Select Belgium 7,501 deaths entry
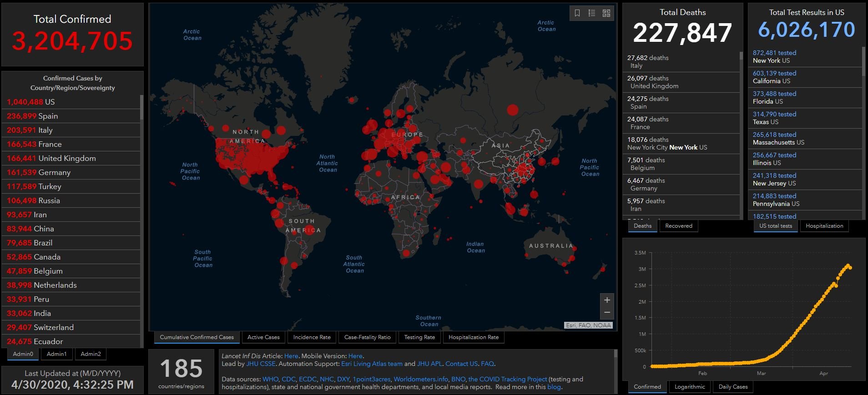The height and width of the screenshot is (395, 868). 681,164
